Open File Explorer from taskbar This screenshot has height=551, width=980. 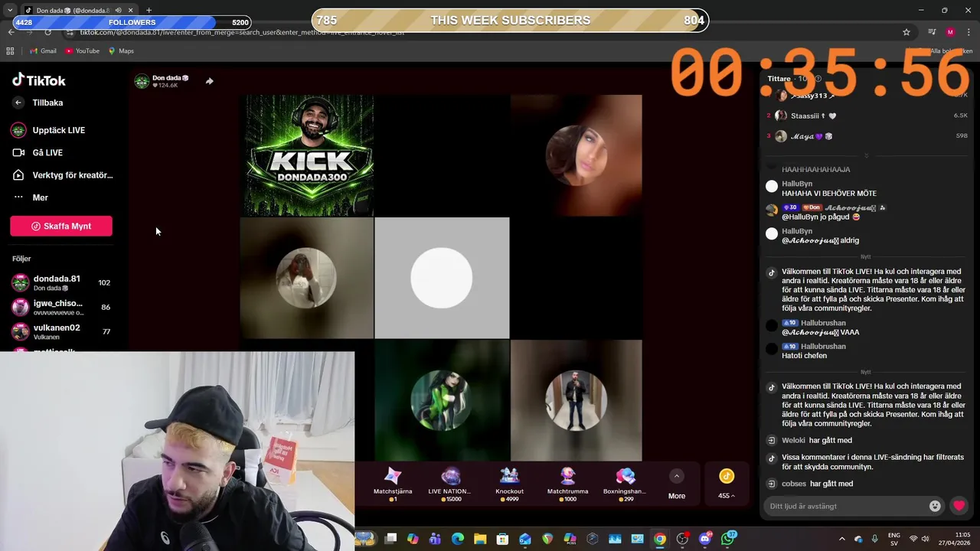coord(479,539)
